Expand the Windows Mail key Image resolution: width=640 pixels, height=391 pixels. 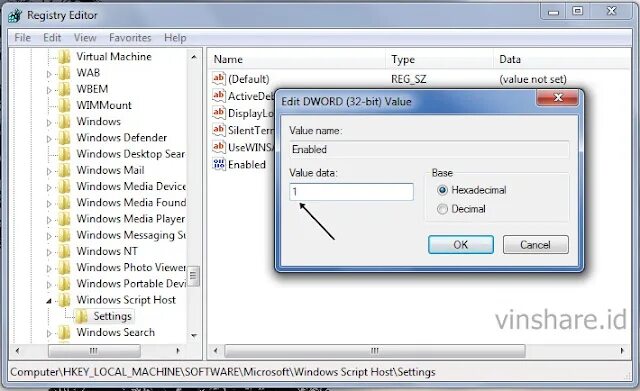point(49,171)
